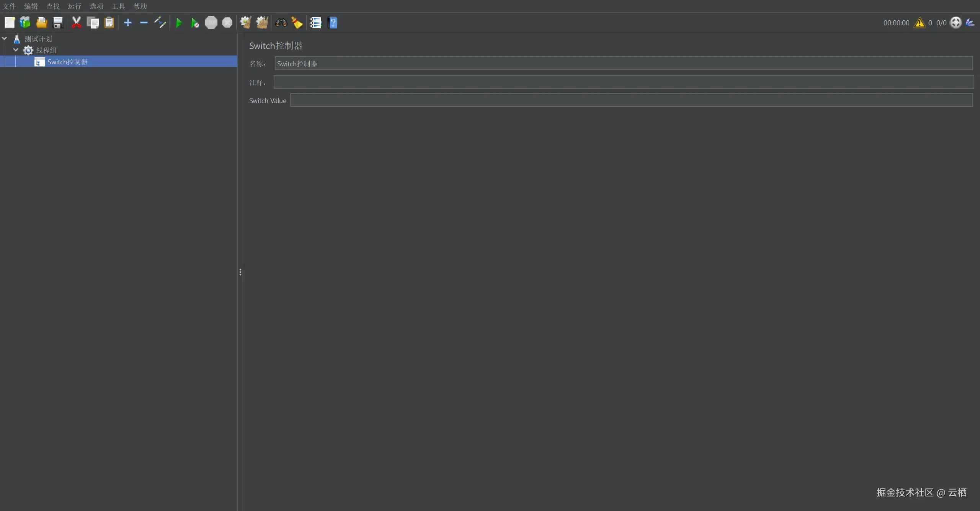Click the 0/0 active threads counter
This screenshot has width=980, height=511.
tap(941, 23)
